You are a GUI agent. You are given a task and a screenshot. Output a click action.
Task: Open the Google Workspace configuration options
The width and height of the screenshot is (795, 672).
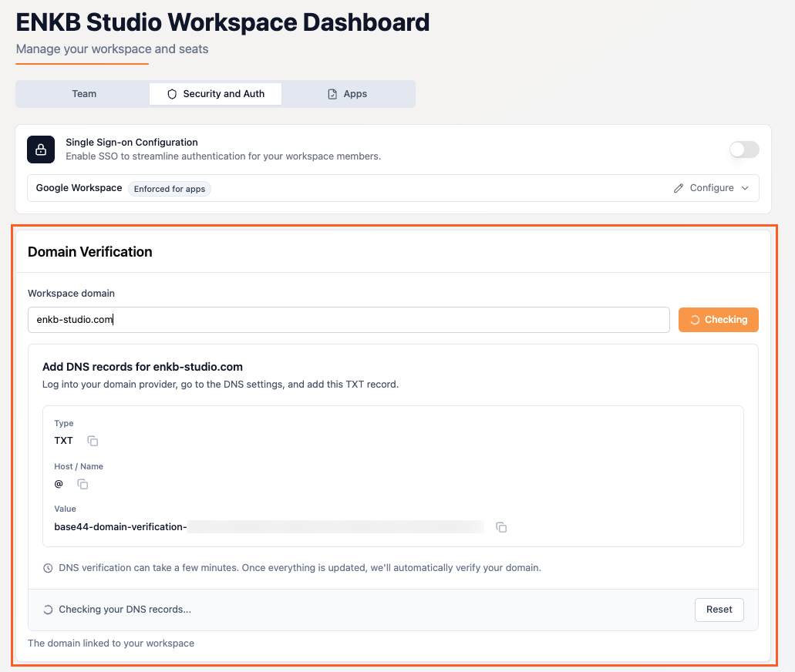click(710, 187)
